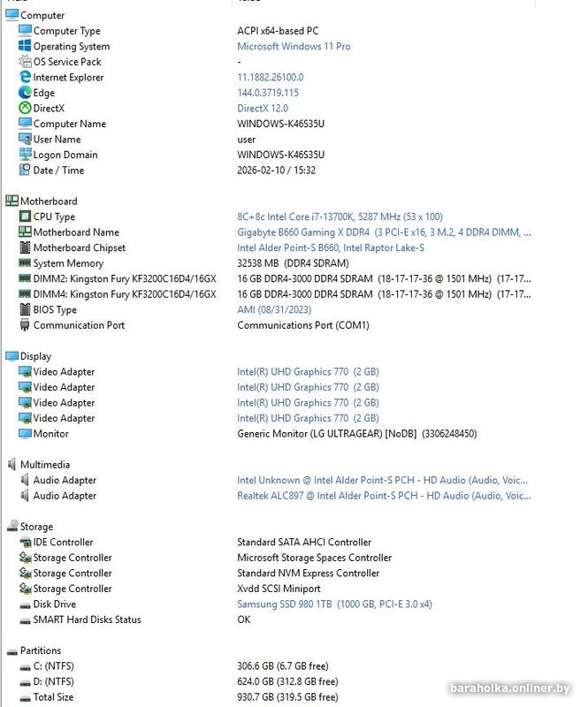Click the Edge browser icon

click(25, 93)
